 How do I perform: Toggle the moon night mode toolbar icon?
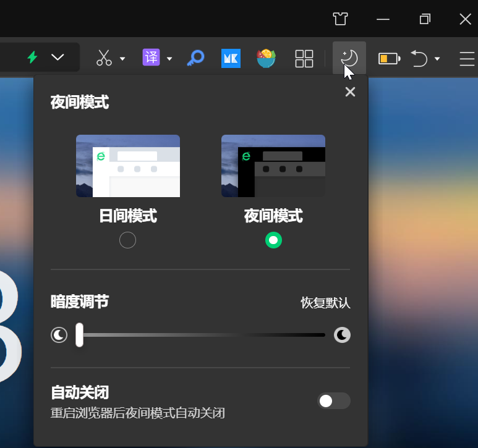click(349, 58)
